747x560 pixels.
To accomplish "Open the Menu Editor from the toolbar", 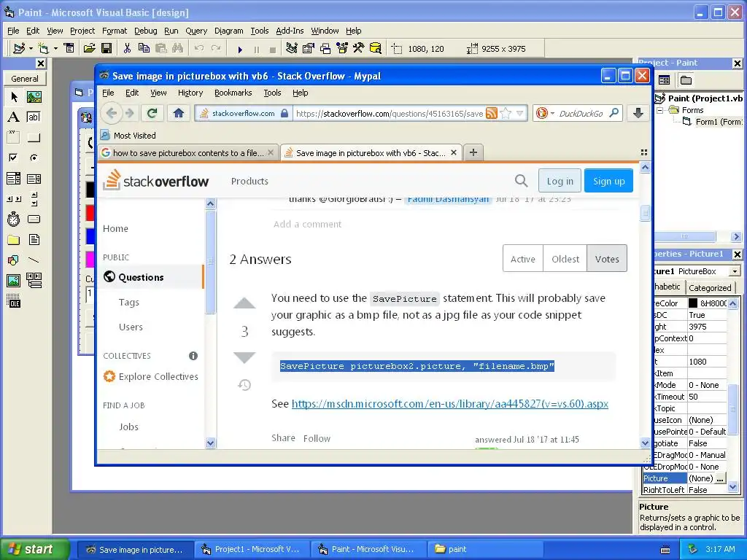I will [x=69, y=48].
